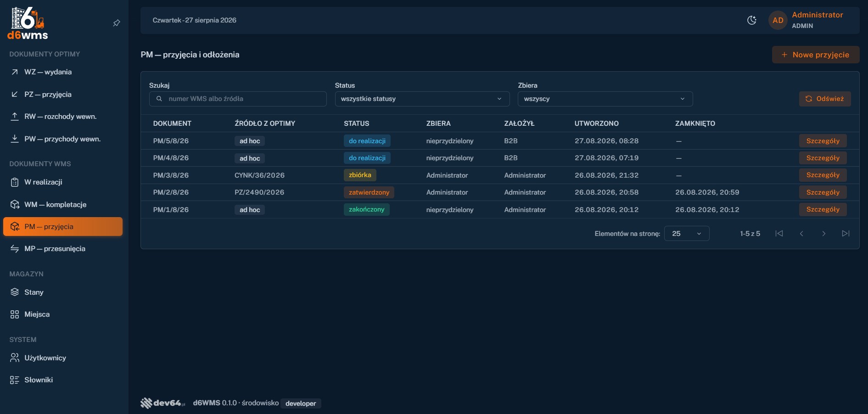This screenshot has height=414, width=868.
Task: Open Szczegóły for PM/4/8/26
Action: click(823, 158)
